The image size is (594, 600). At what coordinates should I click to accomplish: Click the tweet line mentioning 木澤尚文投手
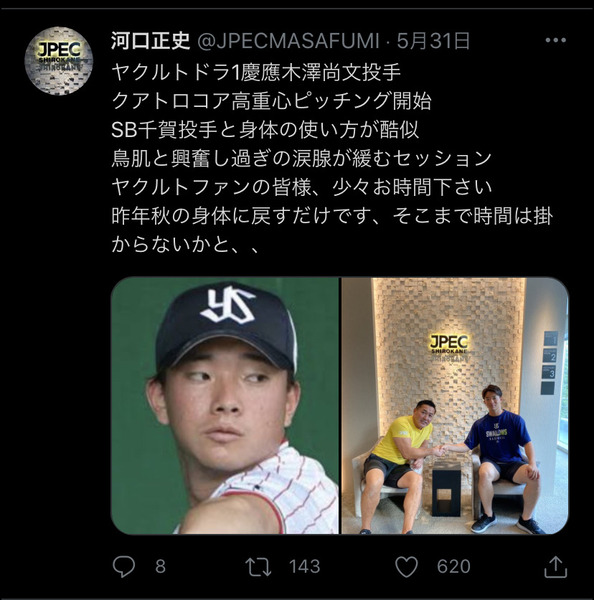(256, 72)
